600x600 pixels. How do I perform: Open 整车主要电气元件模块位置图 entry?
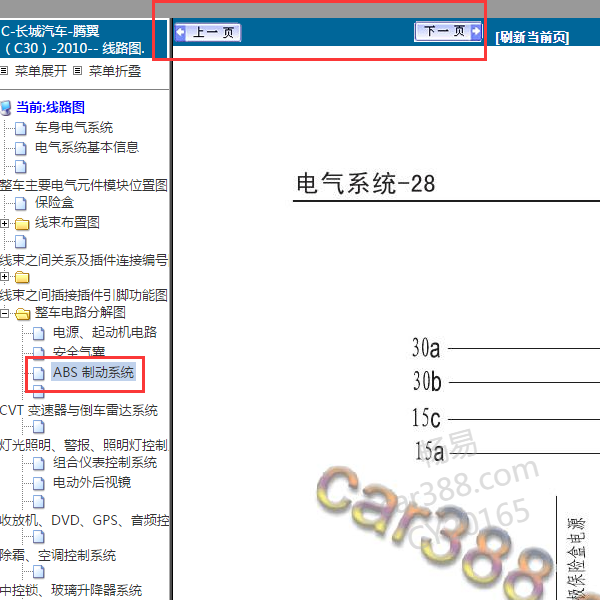click(84, 185)
